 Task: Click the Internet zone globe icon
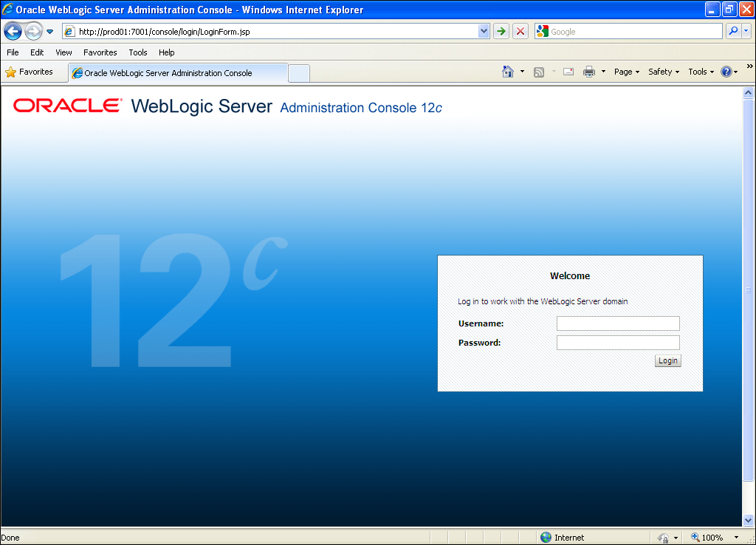pyautogui.click(x=546, y=538)
